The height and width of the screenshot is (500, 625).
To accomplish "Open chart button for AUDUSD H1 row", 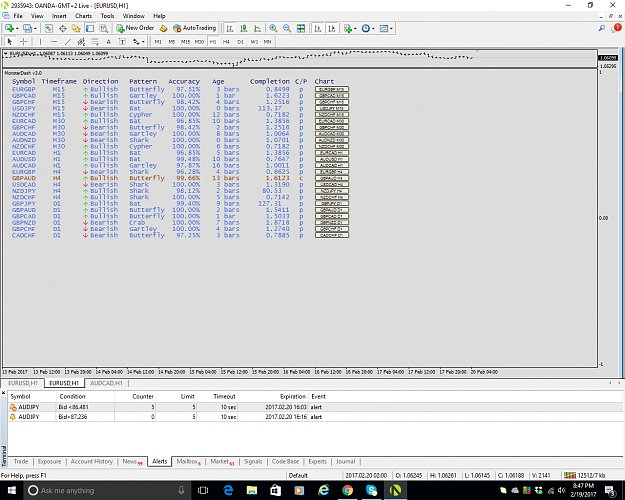I will 332,159.
